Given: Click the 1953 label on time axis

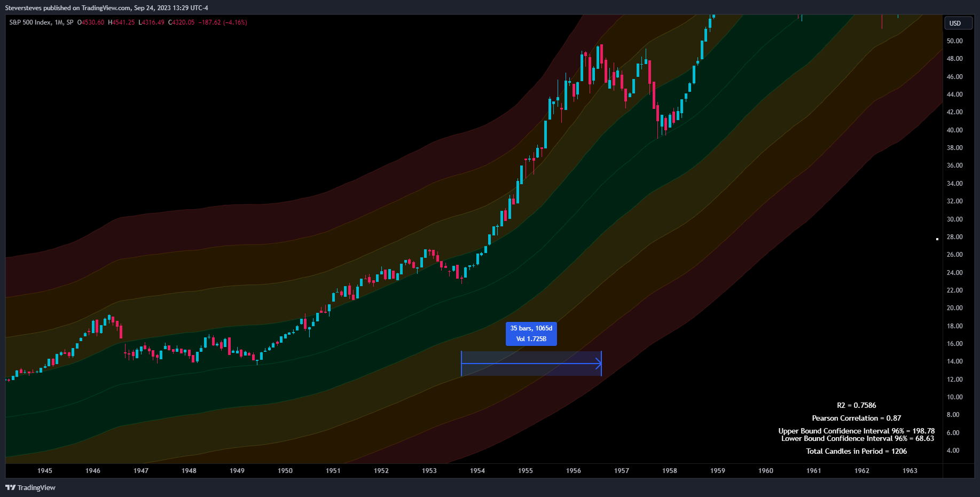Looking at the screenshot, I should tap(429, 471).
